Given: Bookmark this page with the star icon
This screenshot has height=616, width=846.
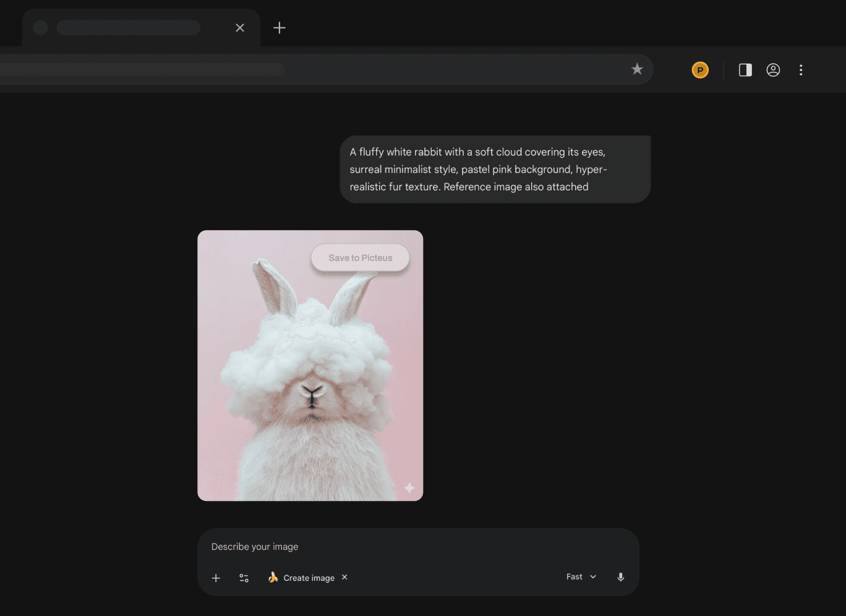Looking at the screenshot, I should point(637,69).
